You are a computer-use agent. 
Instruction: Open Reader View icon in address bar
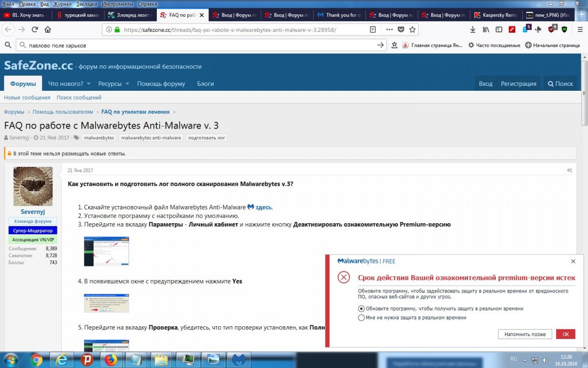tap(373, 29)
